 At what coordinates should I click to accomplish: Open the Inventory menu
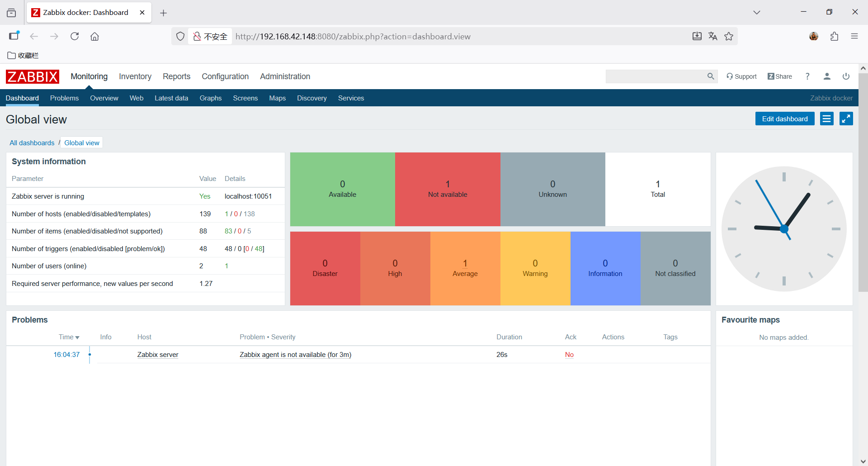(135, 76)
